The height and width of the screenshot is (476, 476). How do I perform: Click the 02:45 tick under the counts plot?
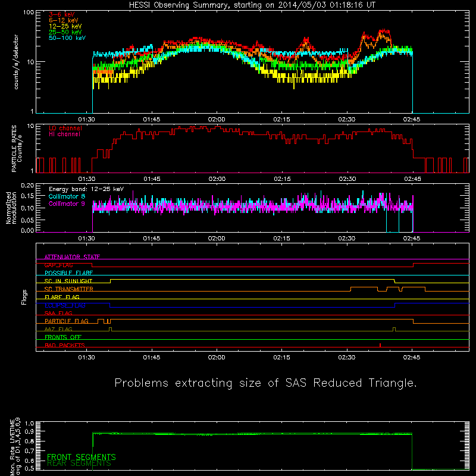pyautogui.click(x=412, y=120)
